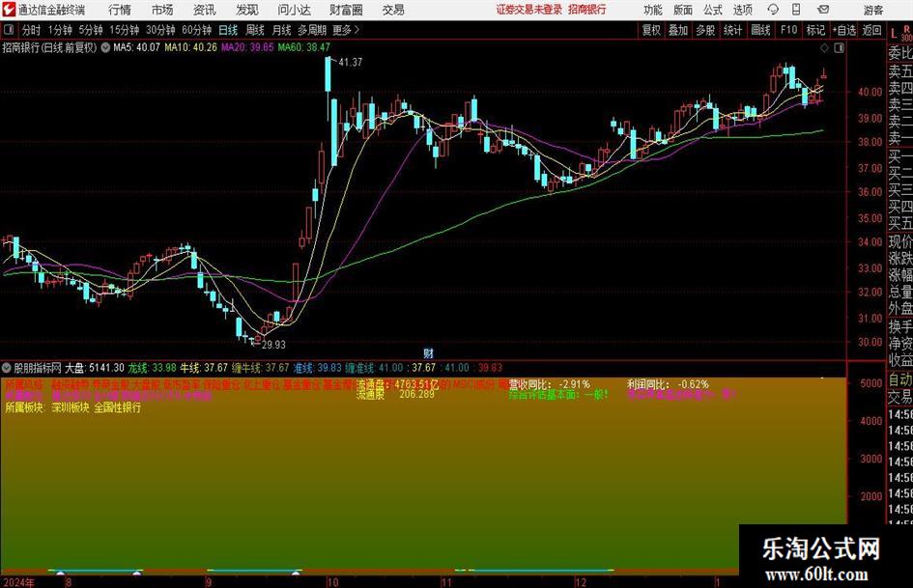Expand the 股朋指标网 indicator dropdown
The height and width of the screenshot is (588, 913).
[7, 368]
